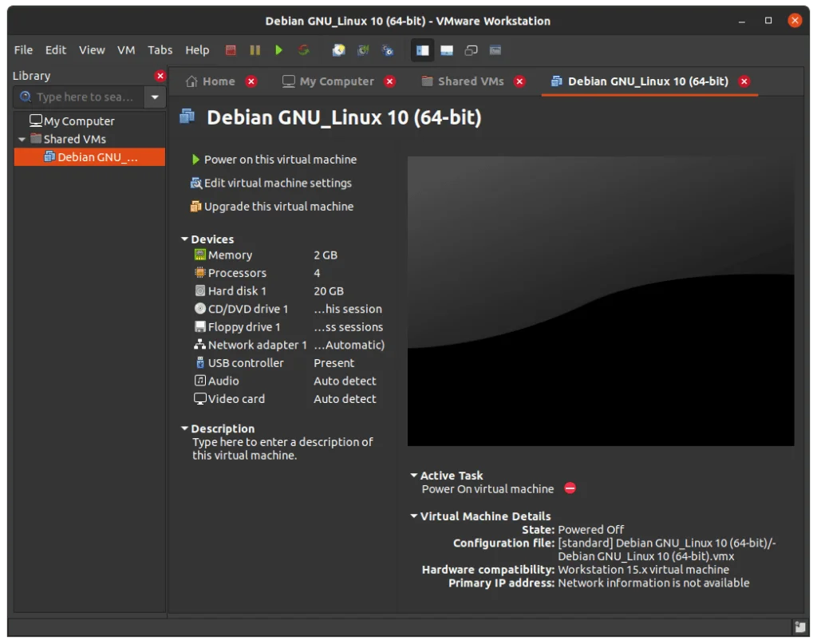Close the My Computer tab

(x=389, y=81)
